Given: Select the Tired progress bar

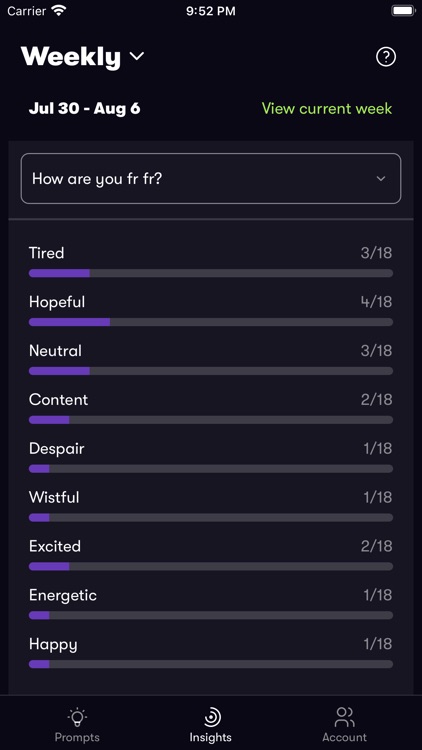Looking at the screenshot, I should pos(211,273).
